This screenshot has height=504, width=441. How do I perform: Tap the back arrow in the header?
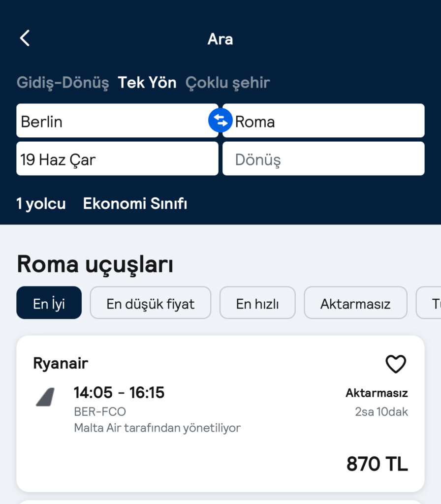point(25,38)
